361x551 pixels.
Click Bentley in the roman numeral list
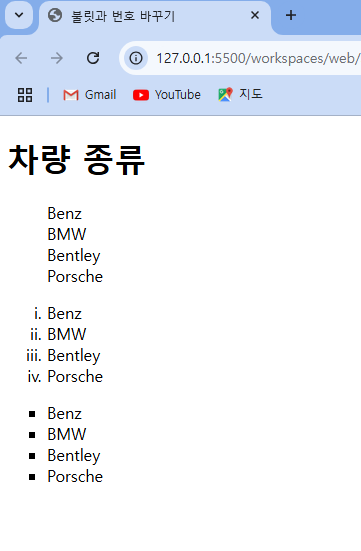pyautogui.click(x=74, y=356)
